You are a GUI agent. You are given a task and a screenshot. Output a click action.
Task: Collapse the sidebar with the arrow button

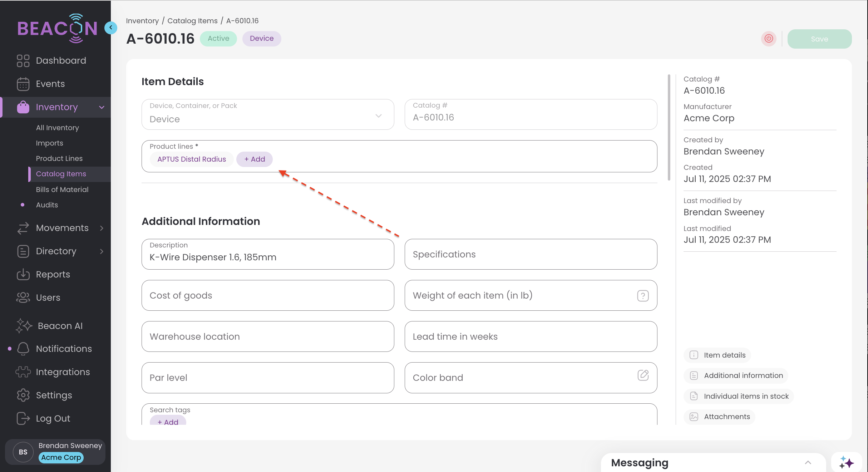click(110, 28)
